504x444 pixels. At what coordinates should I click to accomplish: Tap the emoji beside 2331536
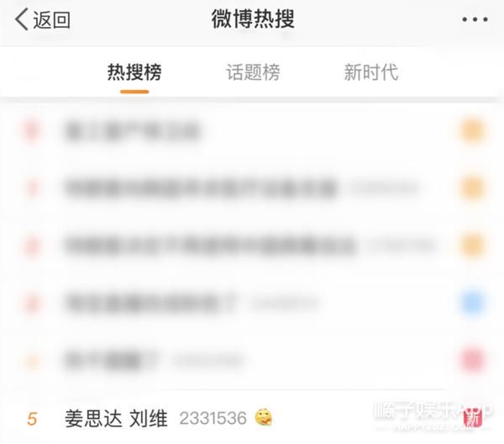point(264,417)
